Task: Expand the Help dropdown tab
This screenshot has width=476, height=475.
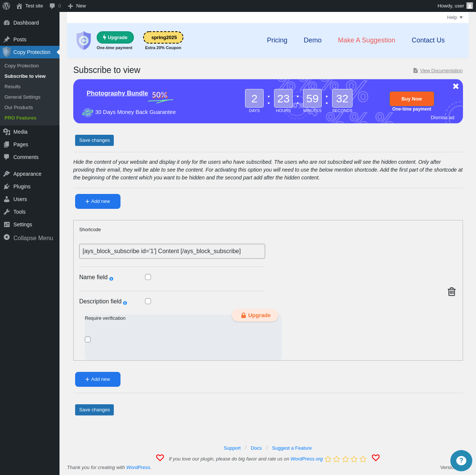Action: [x=455, y=17]
